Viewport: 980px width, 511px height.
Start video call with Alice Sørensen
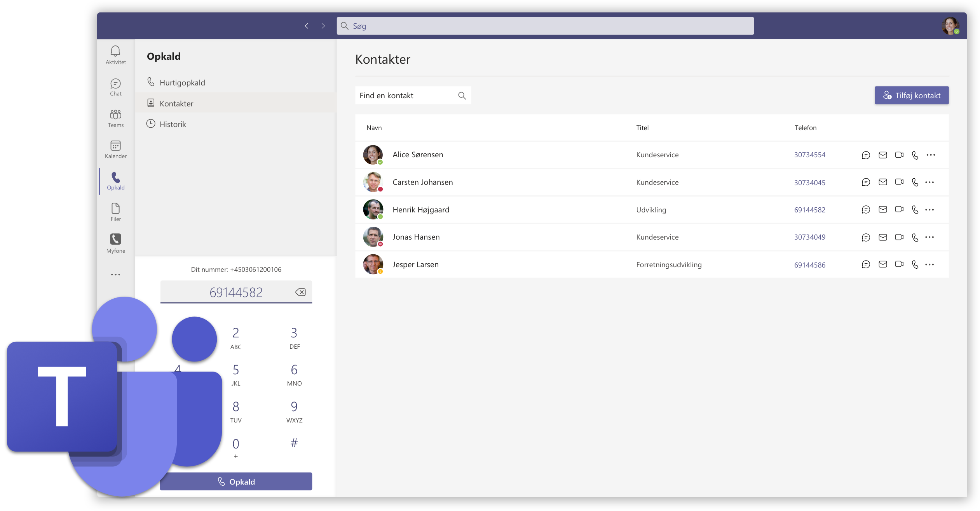click(899, 155)
